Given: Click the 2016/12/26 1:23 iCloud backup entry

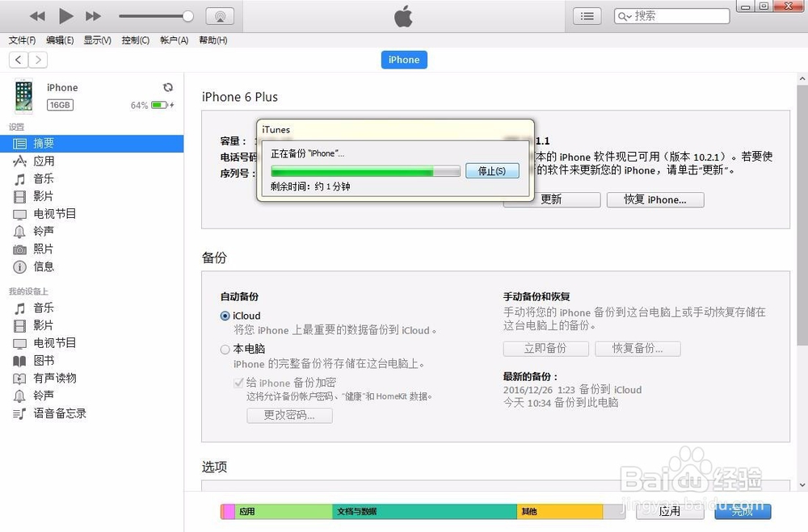Looking at the screenshot, I should 573,390.
